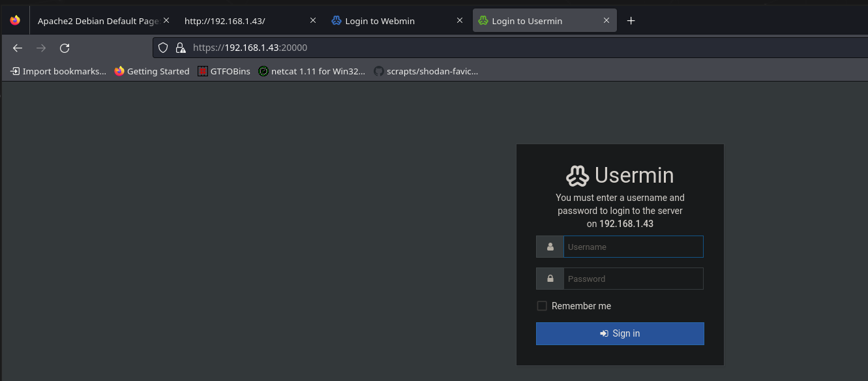Click the Firefox logo icon in tab bar

click(15, 20)
